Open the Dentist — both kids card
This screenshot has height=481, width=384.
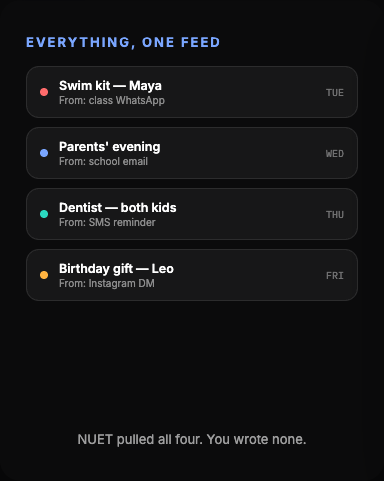[x=192, y=214]
